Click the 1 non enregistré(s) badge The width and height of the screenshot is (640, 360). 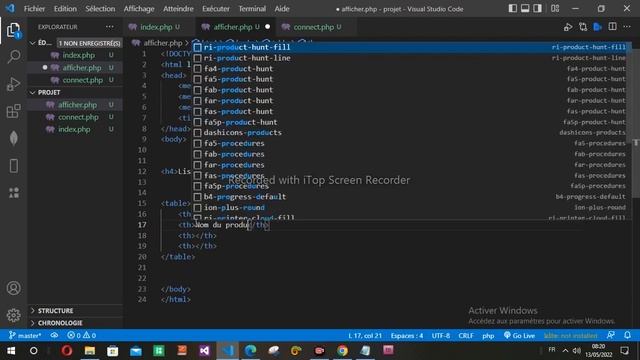click(x=89, y=43)
